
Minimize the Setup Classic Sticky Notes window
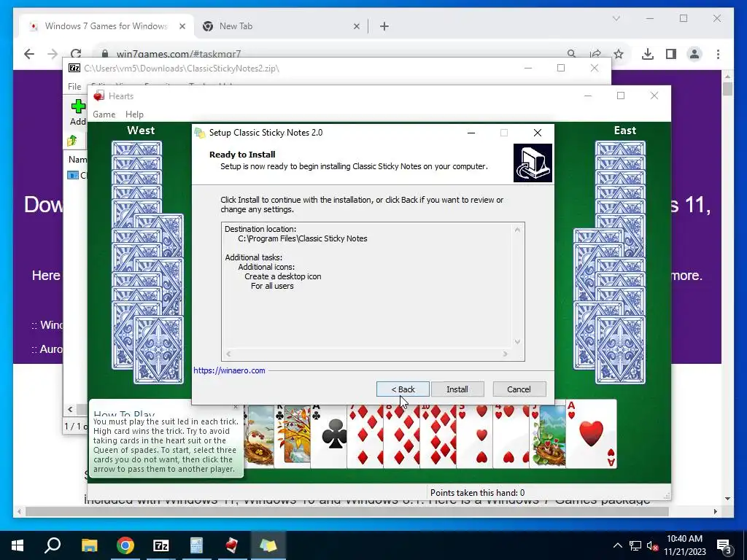click(471, 133)
